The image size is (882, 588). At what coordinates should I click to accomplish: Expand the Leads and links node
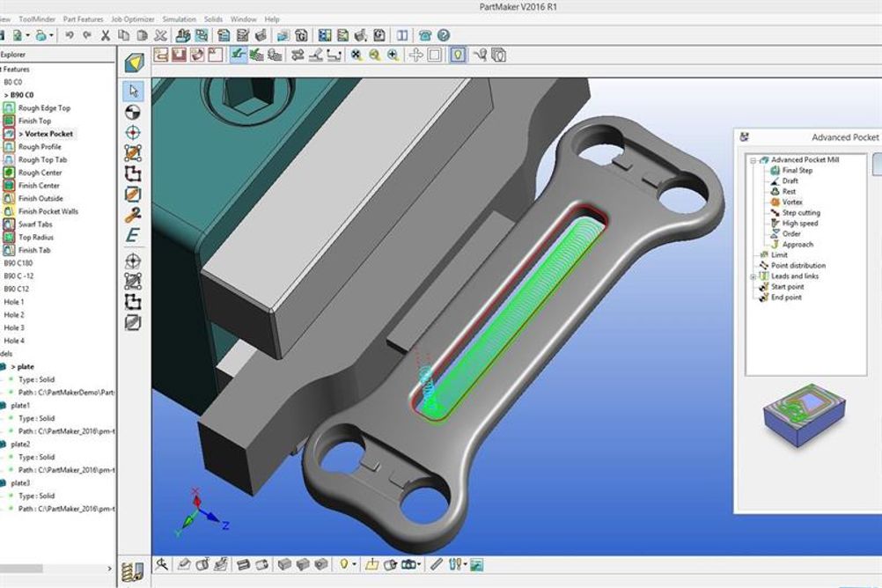click(x=753, y=276)
